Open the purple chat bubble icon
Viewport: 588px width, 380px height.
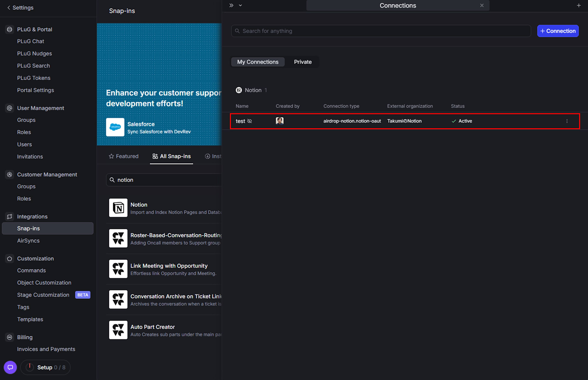[x=10, y=367]
